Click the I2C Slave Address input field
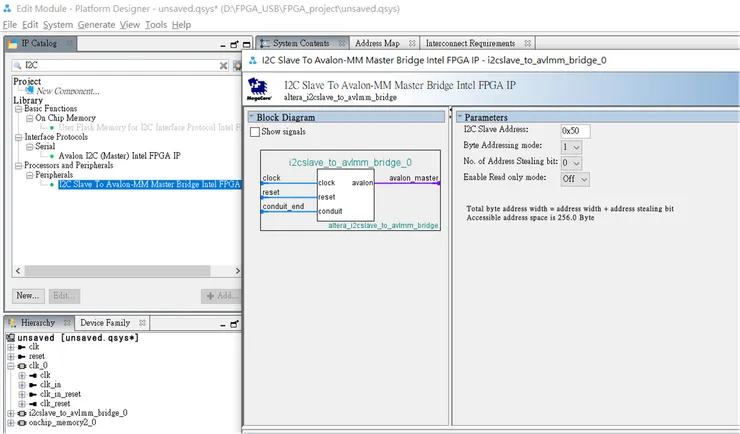Screen dimensions: 740x434 [x=575, y=131]
